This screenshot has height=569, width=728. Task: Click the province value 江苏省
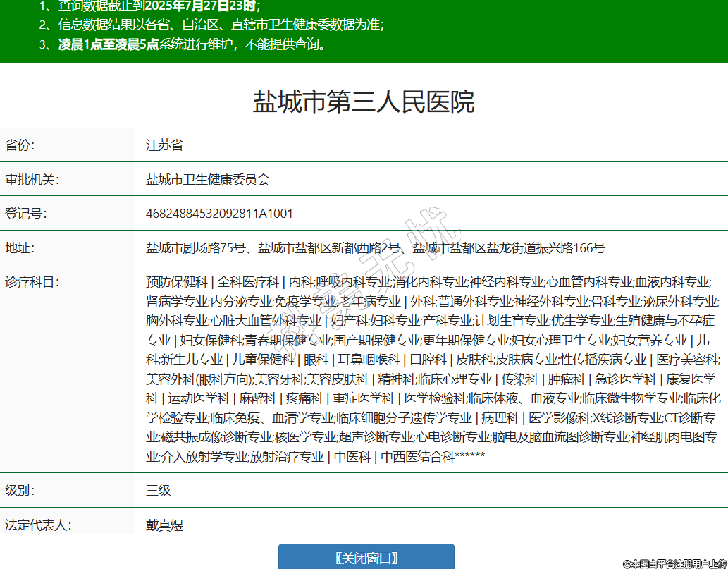pyautogui.click(x=164, y=145)
